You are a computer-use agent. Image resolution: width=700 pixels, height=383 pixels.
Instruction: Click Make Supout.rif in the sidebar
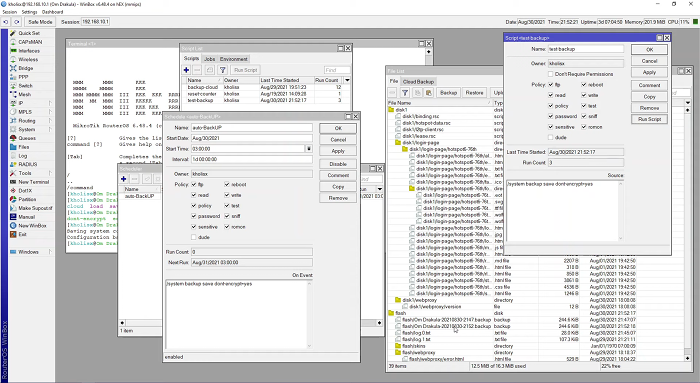35,208
